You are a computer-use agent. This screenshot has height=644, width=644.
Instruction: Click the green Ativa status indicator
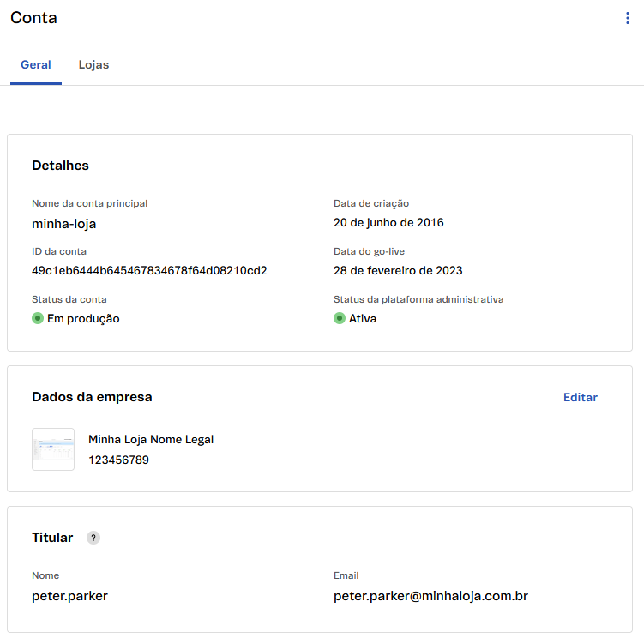[340, 318]
